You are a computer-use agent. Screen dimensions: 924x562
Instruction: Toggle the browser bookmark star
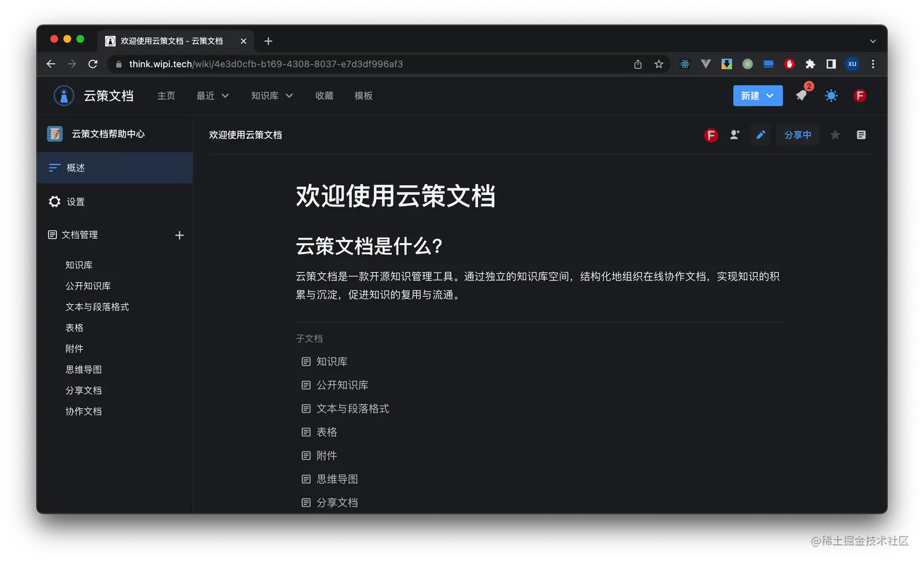(659, 64)
